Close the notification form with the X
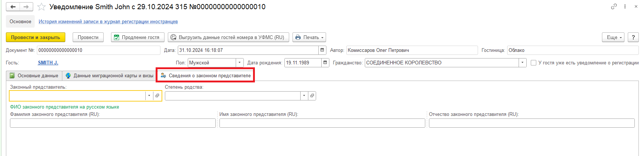644x156 pixels. [636, 7]
